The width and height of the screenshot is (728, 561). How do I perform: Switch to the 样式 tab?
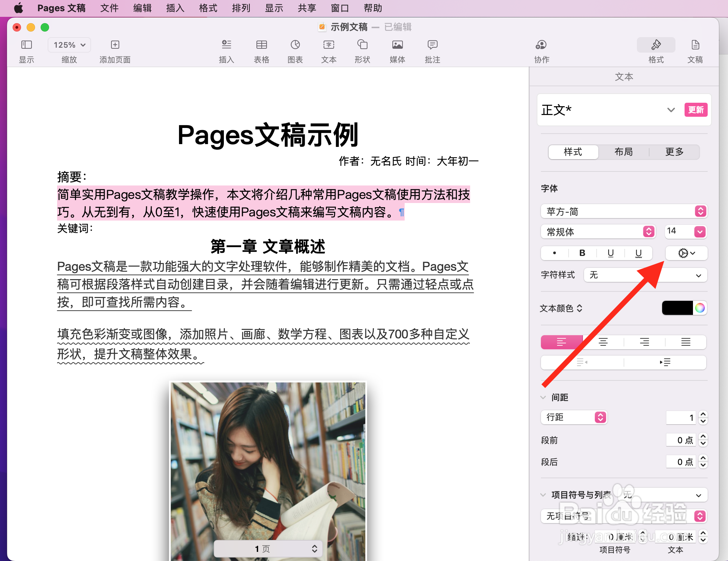(573, 152)
